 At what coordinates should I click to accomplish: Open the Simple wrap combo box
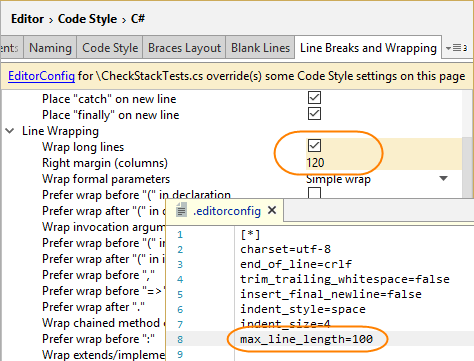point(378,179)
